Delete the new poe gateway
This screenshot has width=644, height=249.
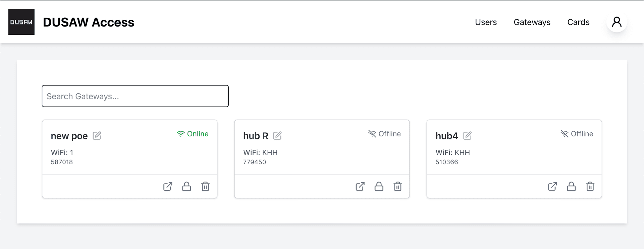click(x=205, y=187)
